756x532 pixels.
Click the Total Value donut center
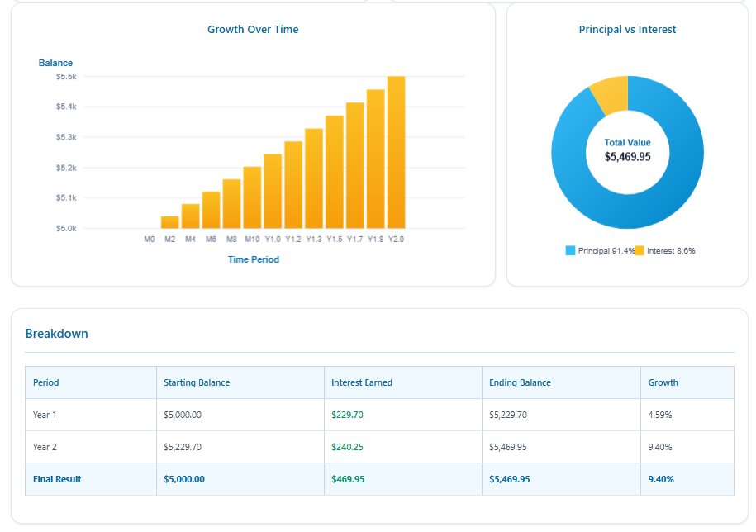[627, 150]
